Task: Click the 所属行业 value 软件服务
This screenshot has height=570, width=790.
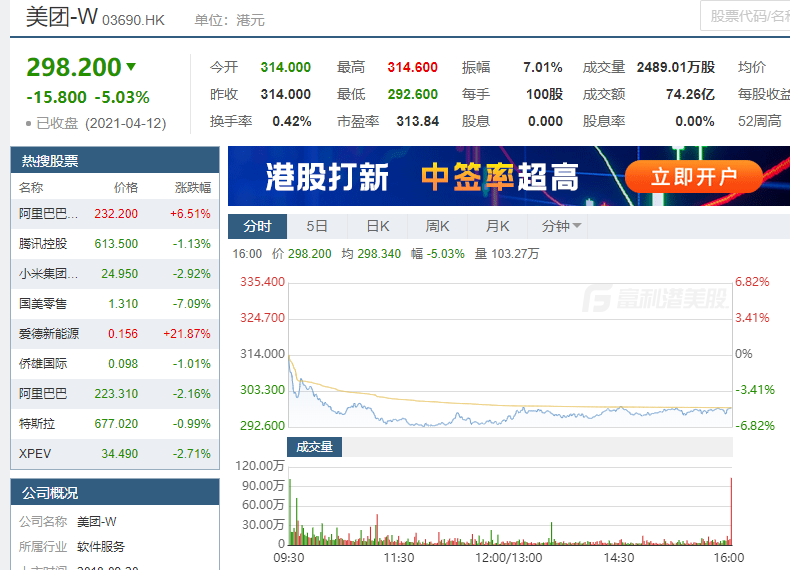Action: (101, 546)
